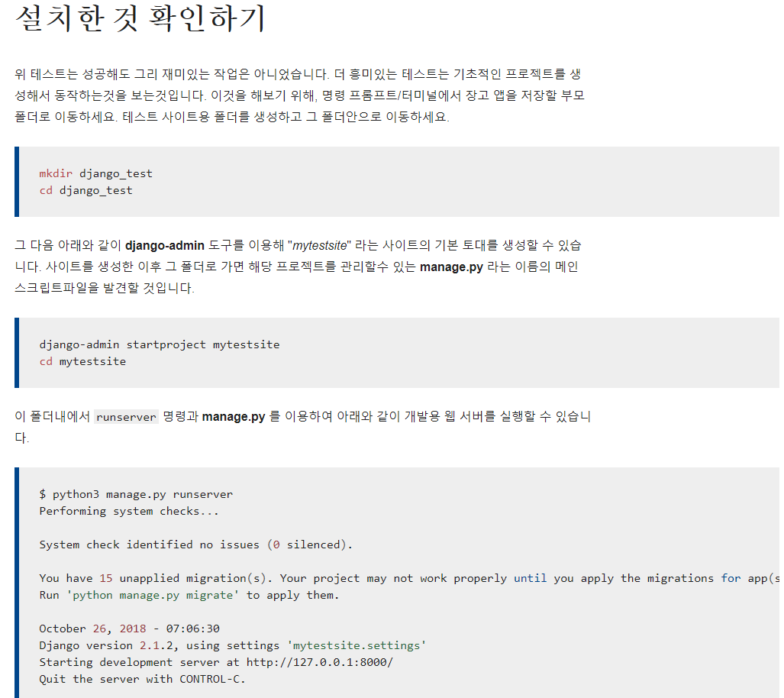Image resolution: width=784 pixels, height=698 pixels.
Task: Click bold "manage.py" after "명령과"
Action: click(234, 417)
